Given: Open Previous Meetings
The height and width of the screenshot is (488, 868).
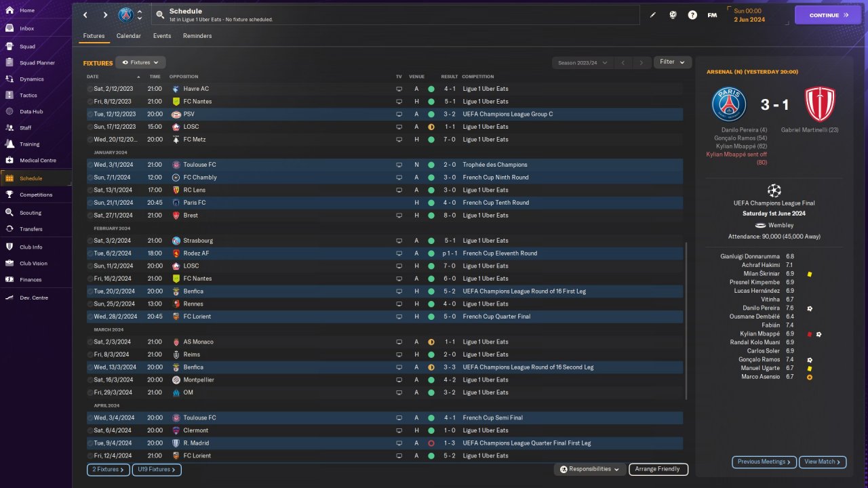Looking at the screenshot, I should click(x=764, y=462).
